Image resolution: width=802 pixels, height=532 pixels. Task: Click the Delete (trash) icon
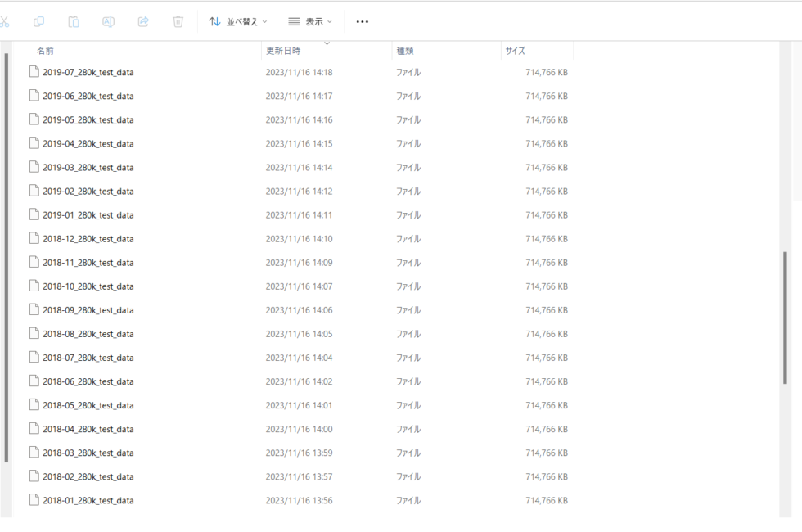(x=178, y=21)
